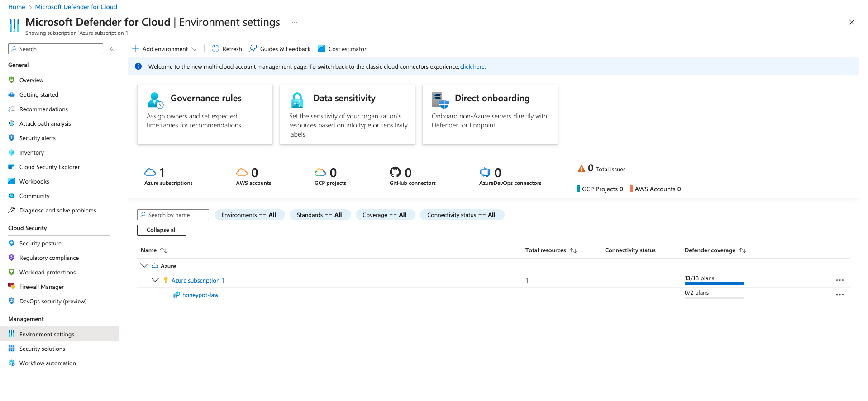Click the Regulatory compliance icon
Screen dimensions: 868x401
pyautogui.click(x=12, y=258)
